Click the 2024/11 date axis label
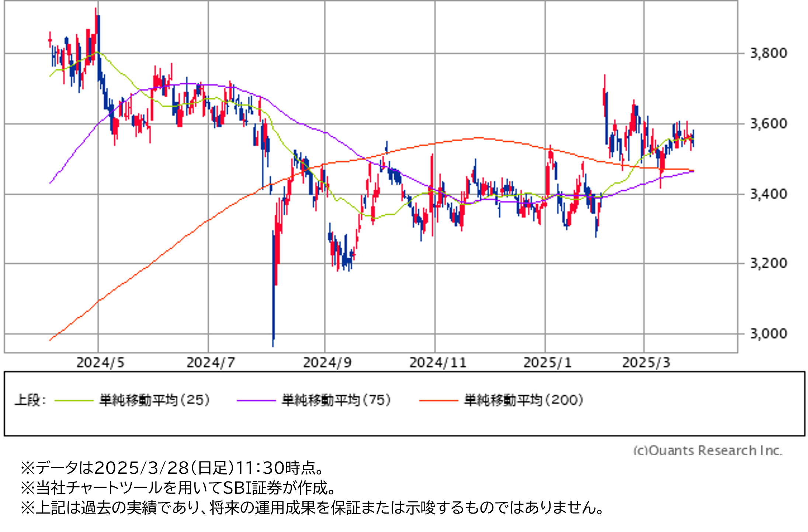Screen dimensions: 808x532 (x=438, y=363)
